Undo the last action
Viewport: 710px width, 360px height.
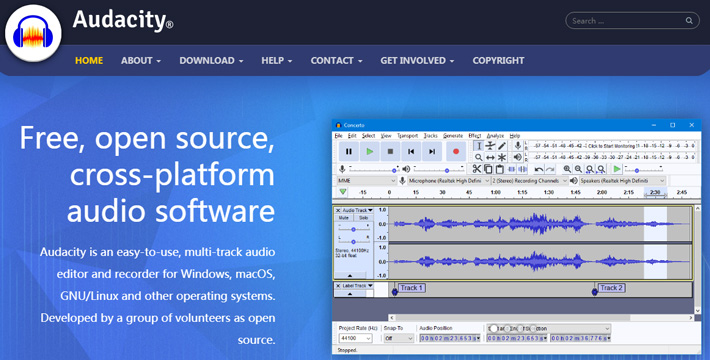tap(539, 169)
